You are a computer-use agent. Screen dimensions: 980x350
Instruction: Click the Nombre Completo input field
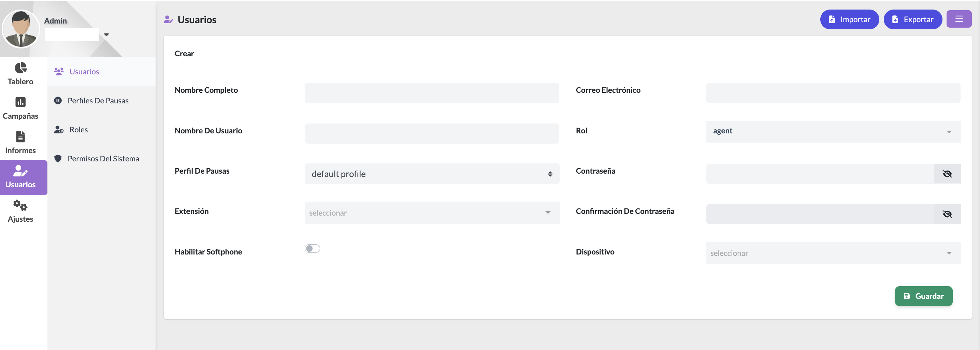click(431, 93)
